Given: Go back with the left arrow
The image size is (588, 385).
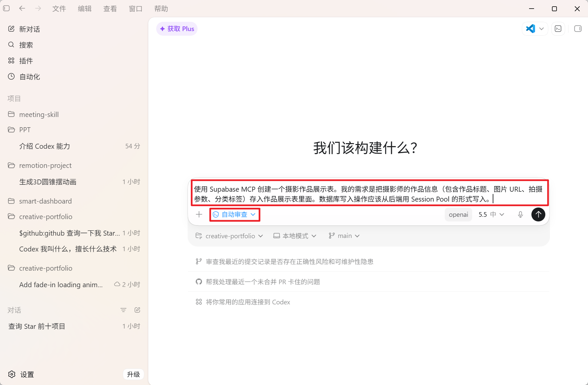Looking at the screenshot, I should [x=22, y=9].
